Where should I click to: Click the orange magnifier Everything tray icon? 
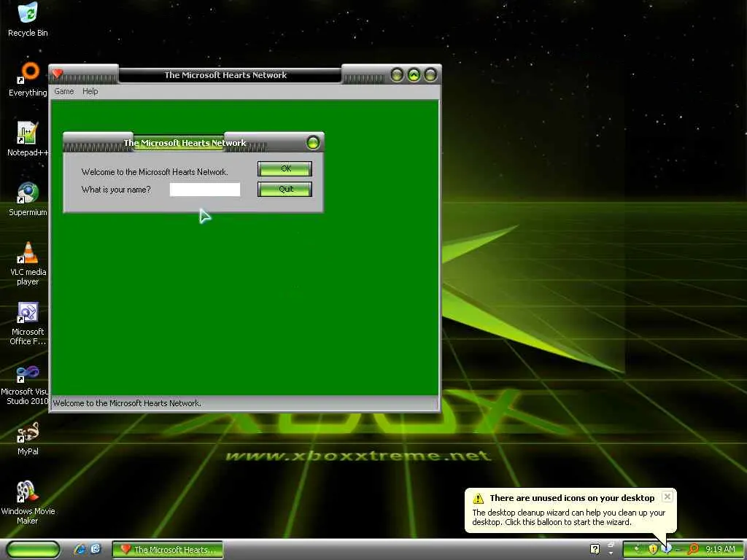[x=693, y=549]
